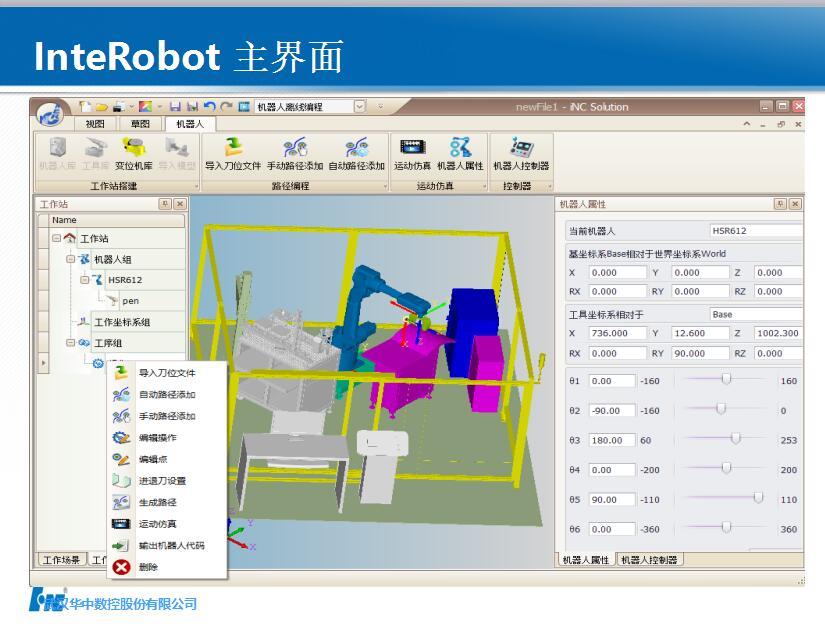Click the tool X field showing 736.000
The height and width of the screenshot is (632, 825).
[617, 333]
